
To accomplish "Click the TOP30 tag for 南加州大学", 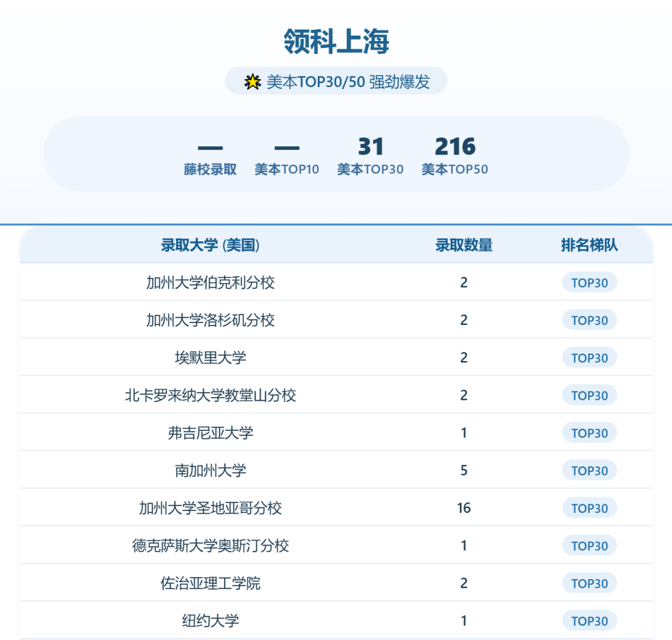I will (590, 471).
